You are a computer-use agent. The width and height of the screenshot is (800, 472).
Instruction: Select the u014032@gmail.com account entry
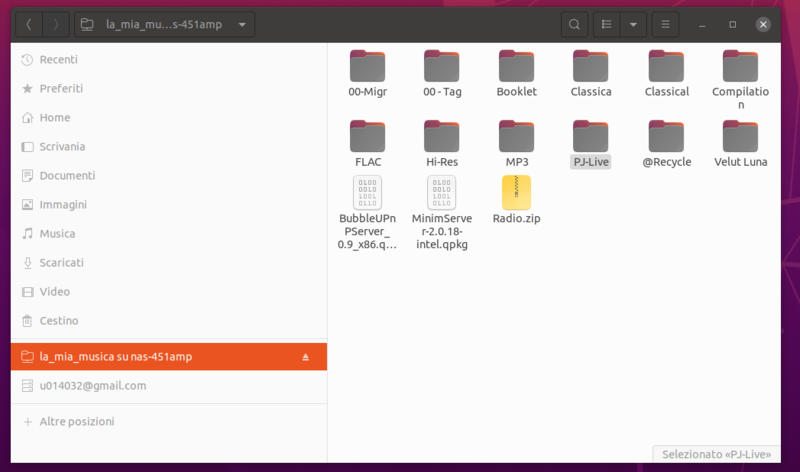click(92, 386)
